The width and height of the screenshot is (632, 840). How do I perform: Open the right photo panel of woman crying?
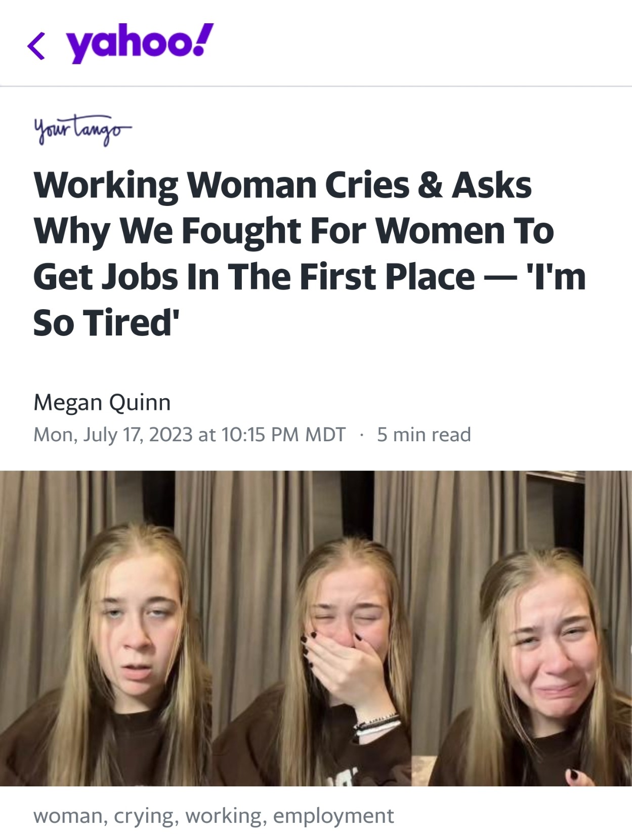tap(522, 628)
